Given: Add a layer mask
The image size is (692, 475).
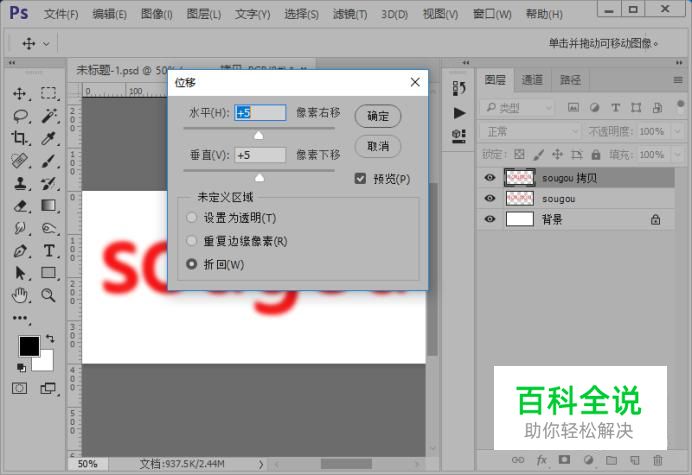Looking at the screenshot, I should coord(564,460).
